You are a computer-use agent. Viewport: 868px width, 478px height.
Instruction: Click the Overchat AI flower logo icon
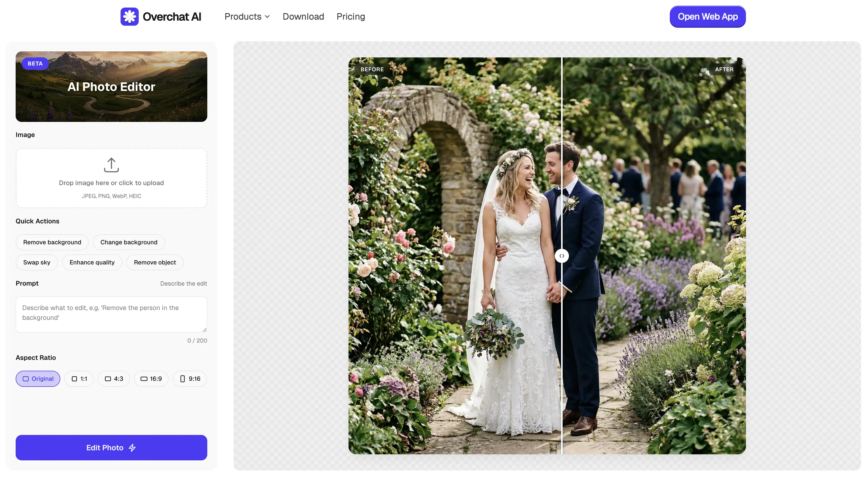(x=130, y=16)
